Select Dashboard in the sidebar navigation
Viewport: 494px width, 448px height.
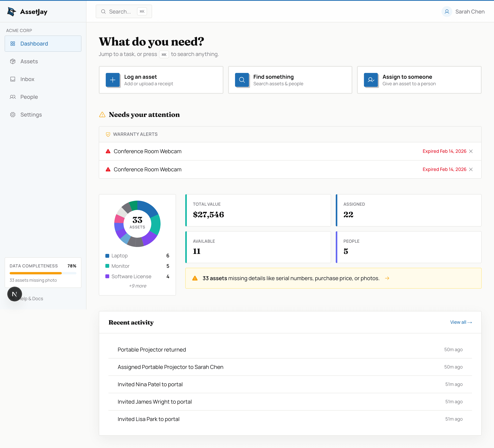tap(34, 44)
